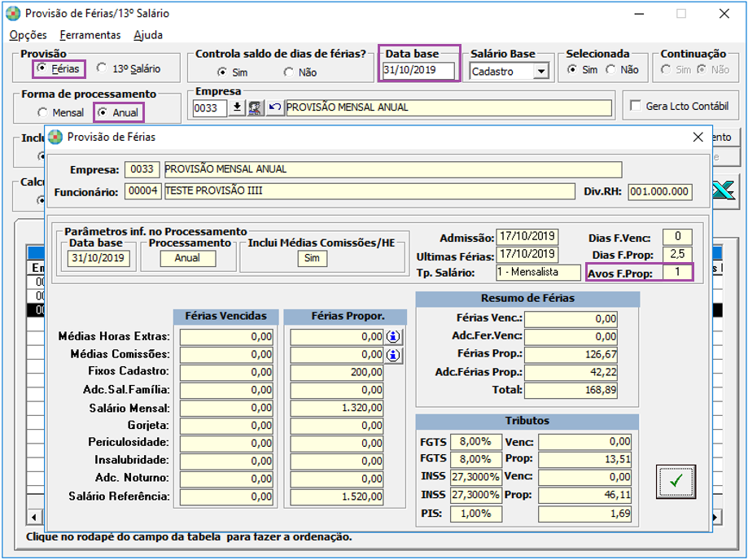Click the Processamento field Anual
The height and width of the screenshot is (560, 748).
click(187, 259)
